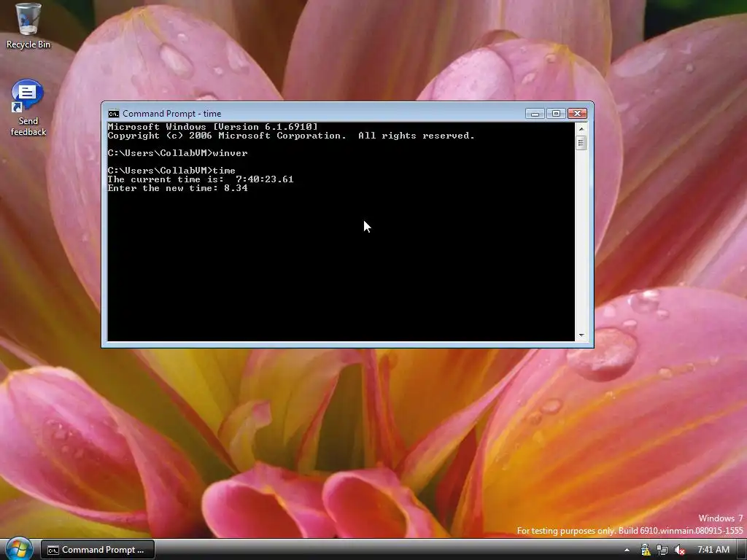Minimize the Command Prompt window
This screenshot has width=747, height=560.
tap(535, 113)
